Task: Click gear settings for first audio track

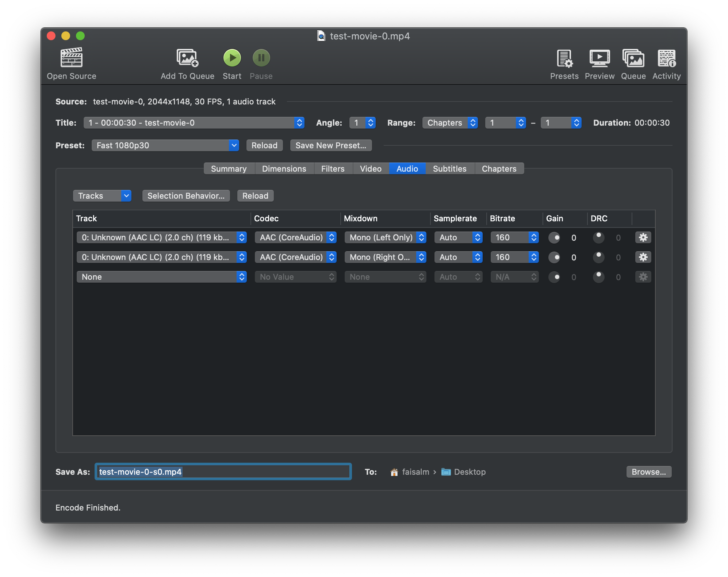Action: (x=643, y=237)
